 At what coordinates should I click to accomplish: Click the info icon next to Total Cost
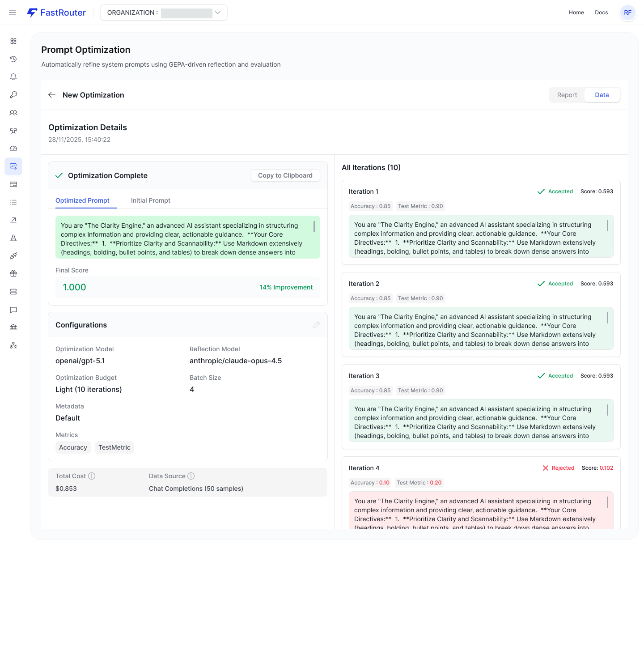pos(92,476)
